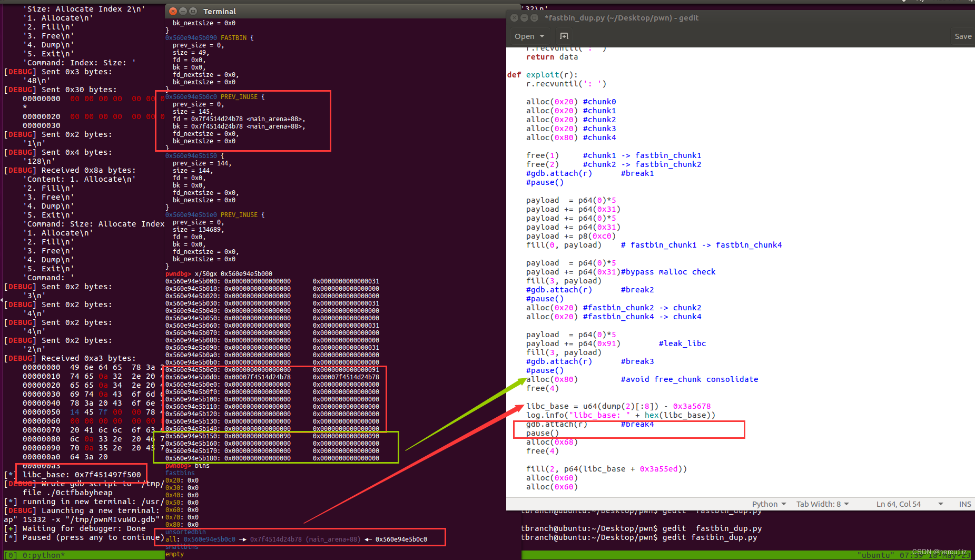Viewport: 975px width, 560px height.
Task: Minimize the Terminal window
Action: click(183, 11)
